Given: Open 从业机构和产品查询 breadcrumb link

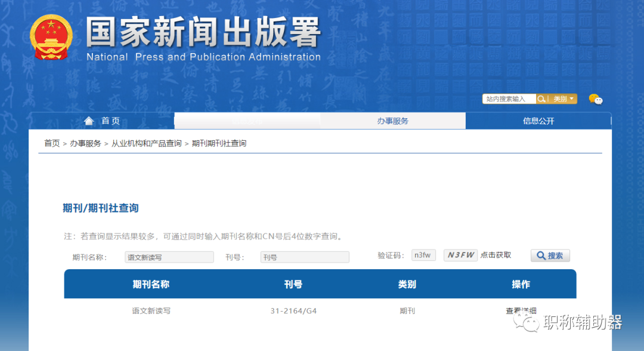Looking at the screenshot, I should [x=147, y=143].
